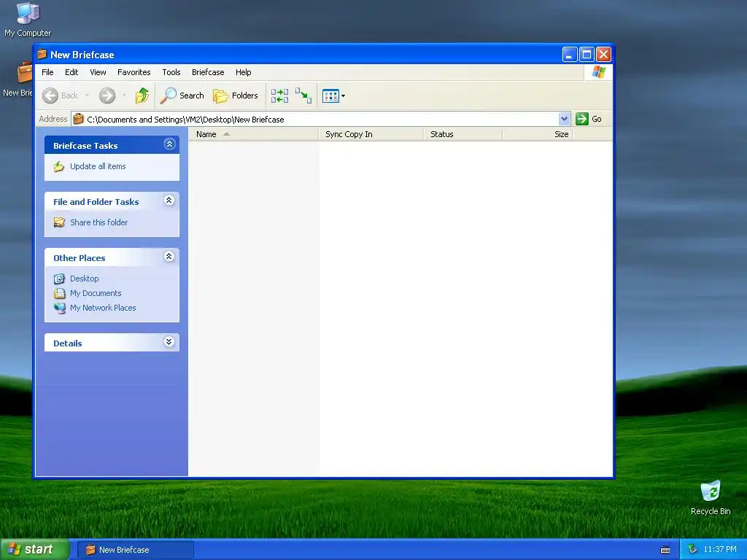Screen dimensions: 747x560
Task: Click the address bar path field
Action: (x=315, y=119)
